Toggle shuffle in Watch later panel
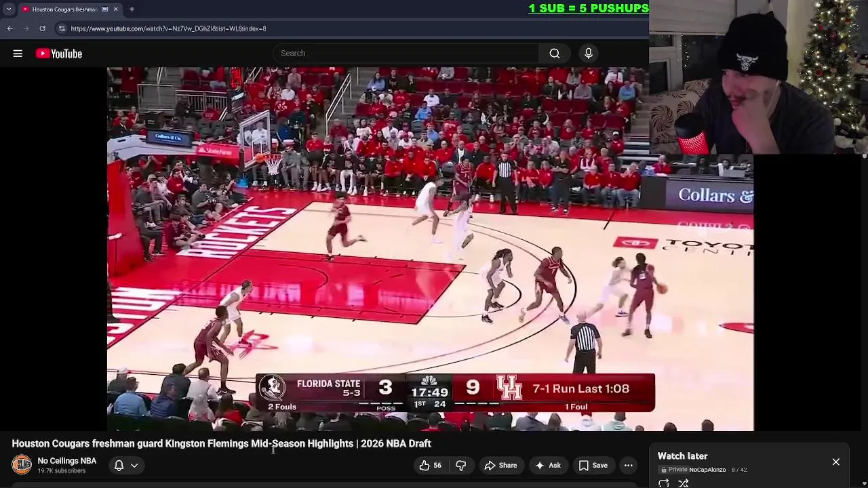Screen dimensions: 868x488 684,483
